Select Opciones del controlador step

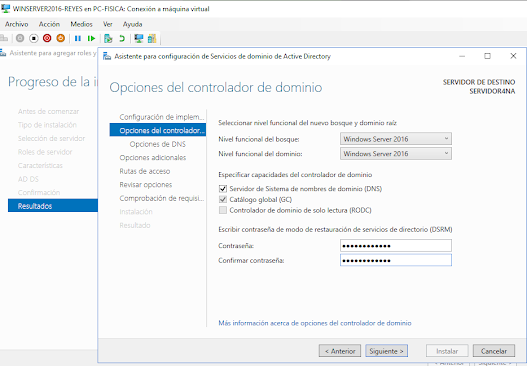158,130
